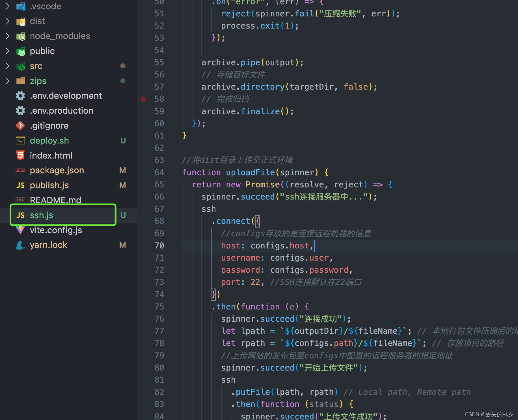This screenshot has width=518, height=420.
Task: Open the yarn.lock file
Action: [49, 245]
